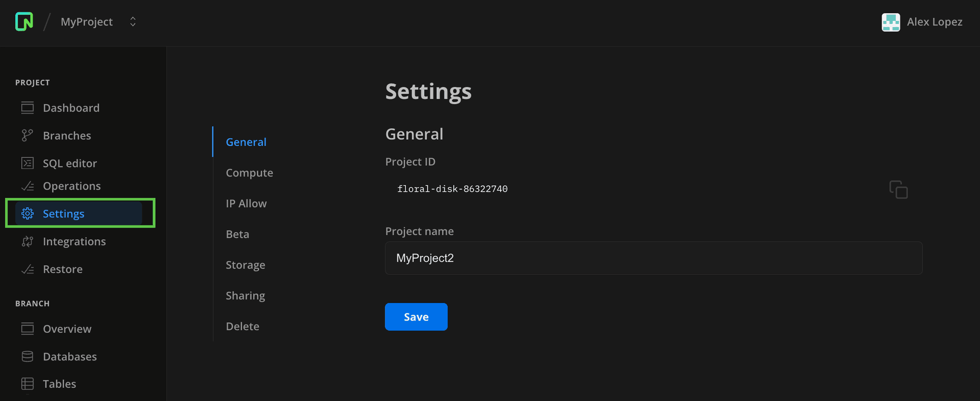Go to the Delete settings section

(x=242, y=327)
